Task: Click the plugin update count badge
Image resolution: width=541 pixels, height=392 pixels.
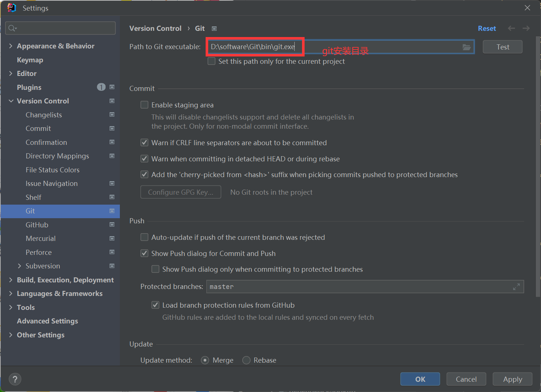Action: click(x=101, y=87)
